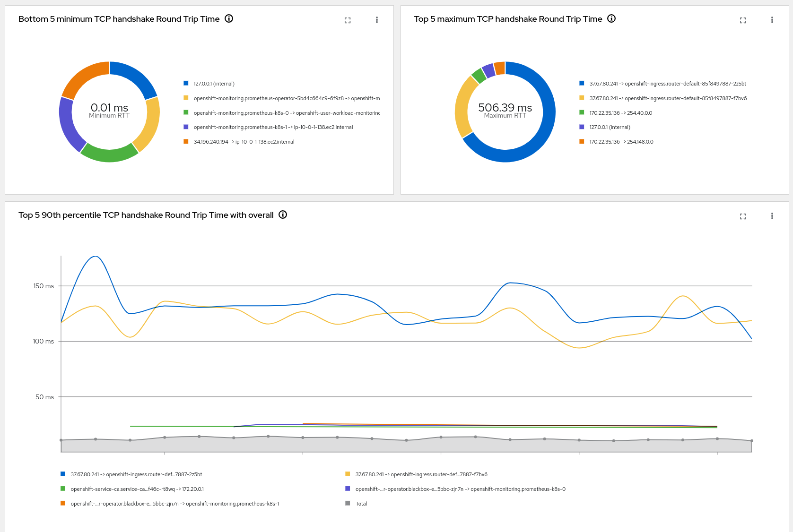The height and width of the screenshot is (532, 793).
Task: Open kebab menu of Bottom 5 minimum panel
Action: tap(377, 20)
